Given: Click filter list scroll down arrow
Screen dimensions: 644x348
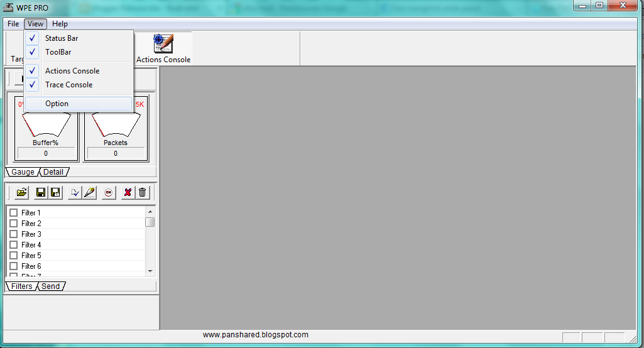Looking at the screenshot, I should coord(150,271).
